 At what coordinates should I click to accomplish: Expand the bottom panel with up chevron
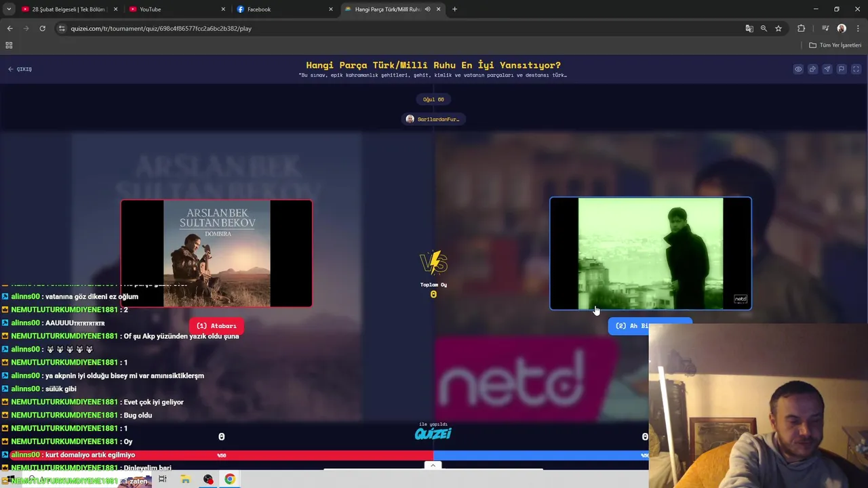(433, 465)
